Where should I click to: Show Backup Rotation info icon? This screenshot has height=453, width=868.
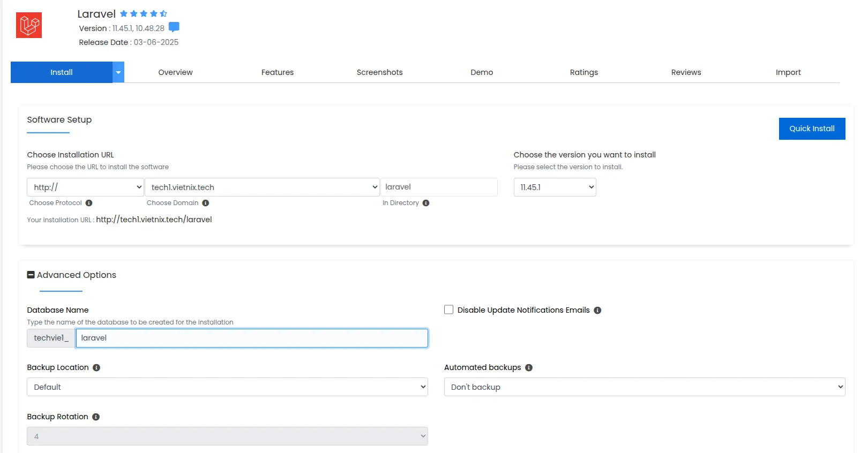[x=96, y=417]
